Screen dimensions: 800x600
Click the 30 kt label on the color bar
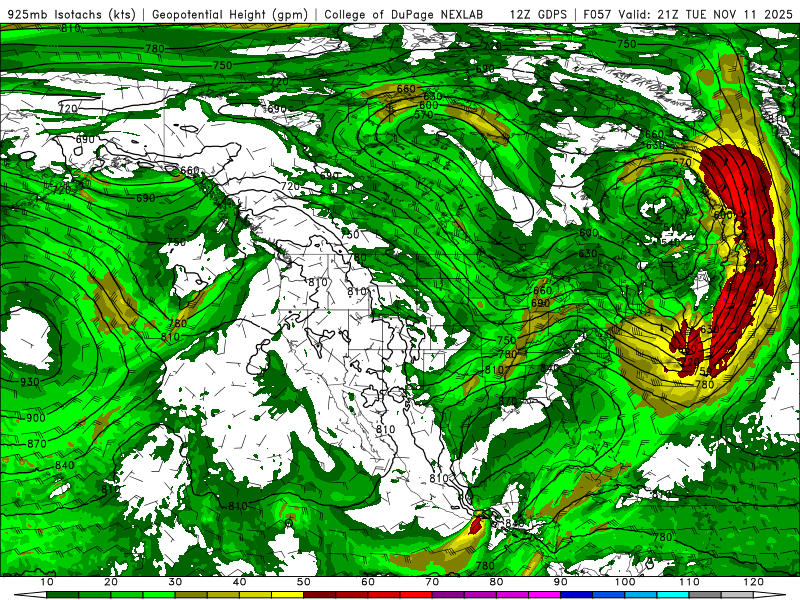(x=175, y=582)
